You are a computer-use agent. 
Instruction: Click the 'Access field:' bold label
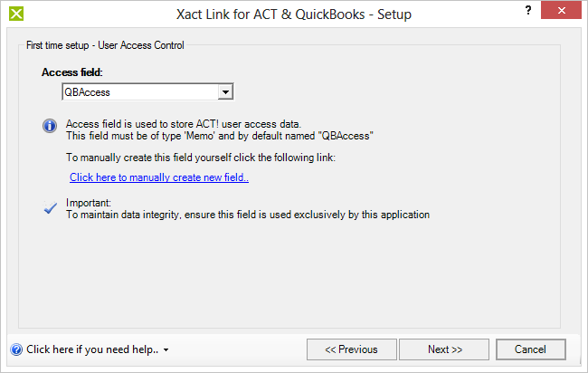click(x=72, y=72)
